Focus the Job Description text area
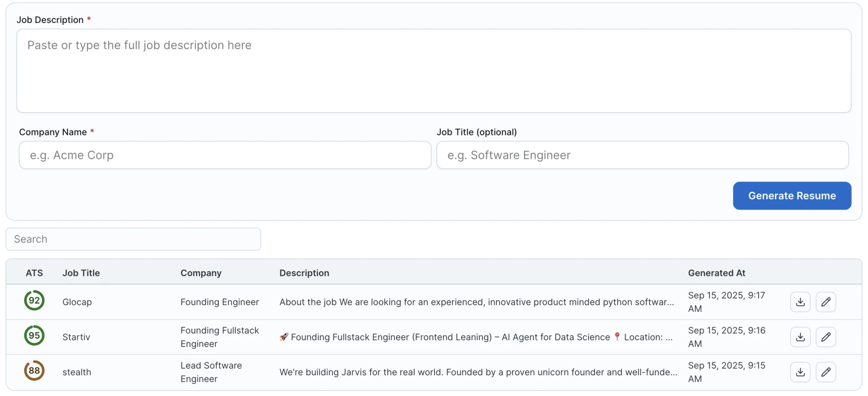The image size is (868, 396). pyautogui.click(x=434, y=71)
